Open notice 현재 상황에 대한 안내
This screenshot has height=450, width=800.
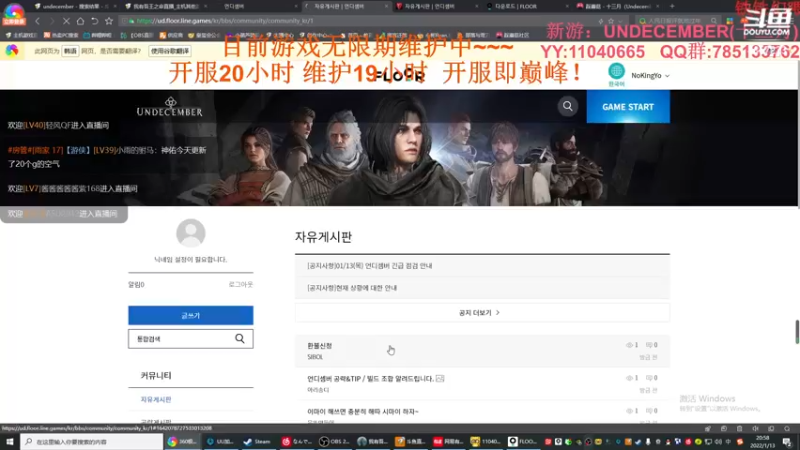click(x=352, y=288)
